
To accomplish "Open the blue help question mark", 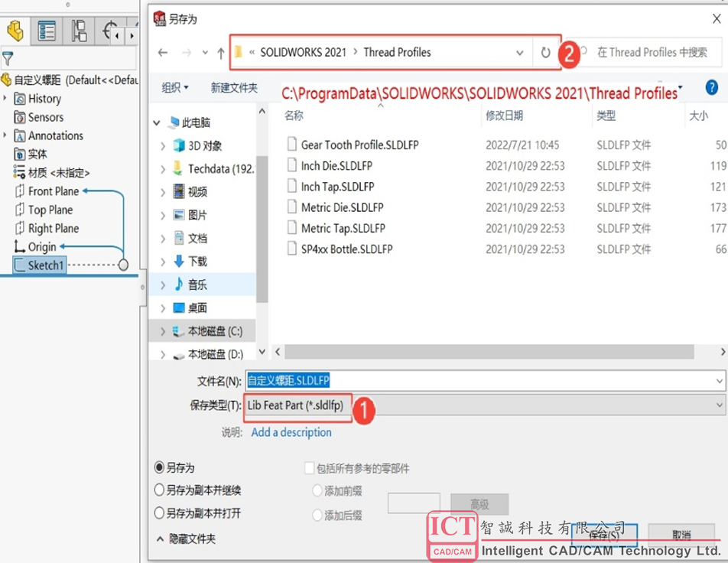I will coord(711,87).
